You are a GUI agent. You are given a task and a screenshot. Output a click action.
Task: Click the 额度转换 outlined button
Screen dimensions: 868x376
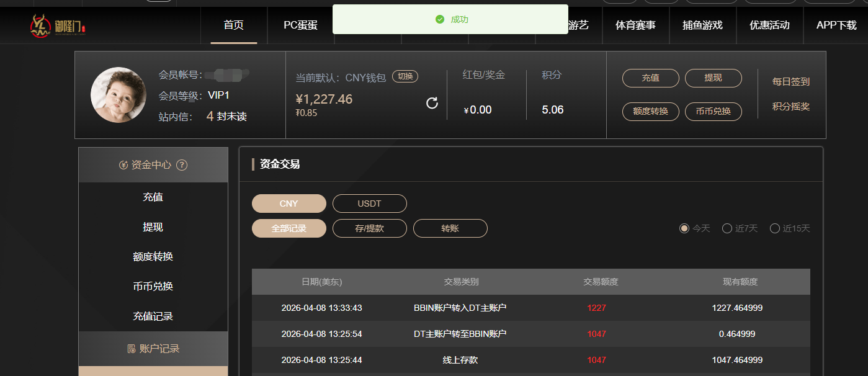pos(650,112)
